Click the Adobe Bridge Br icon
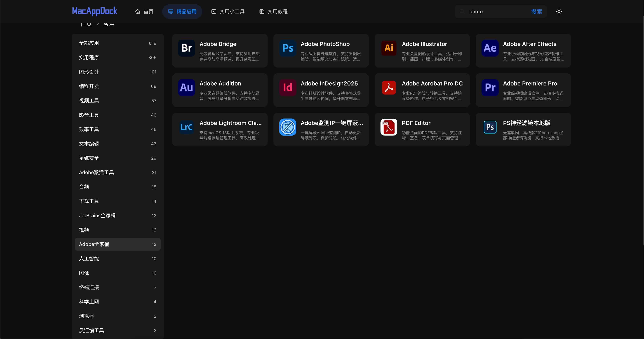Image resolution: width=644 pixels, height=339 pixels. point(187,48)
